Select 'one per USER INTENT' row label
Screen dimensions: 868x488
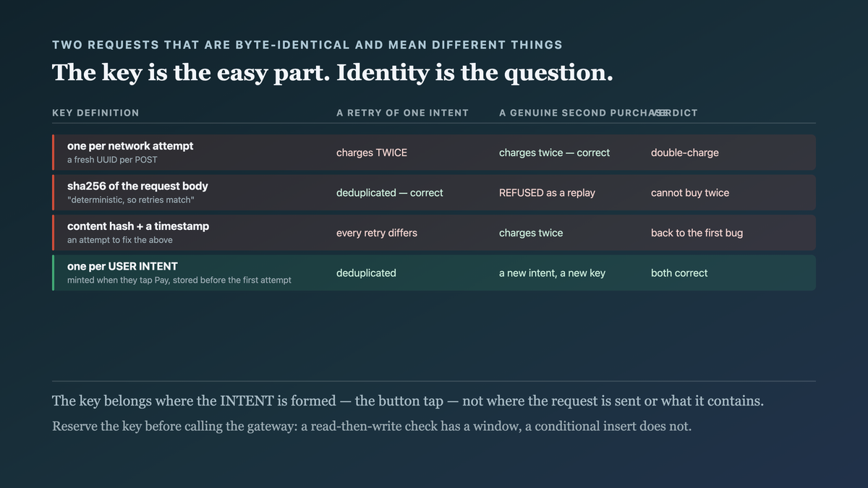pyautogui.click(x=122, y=266)
